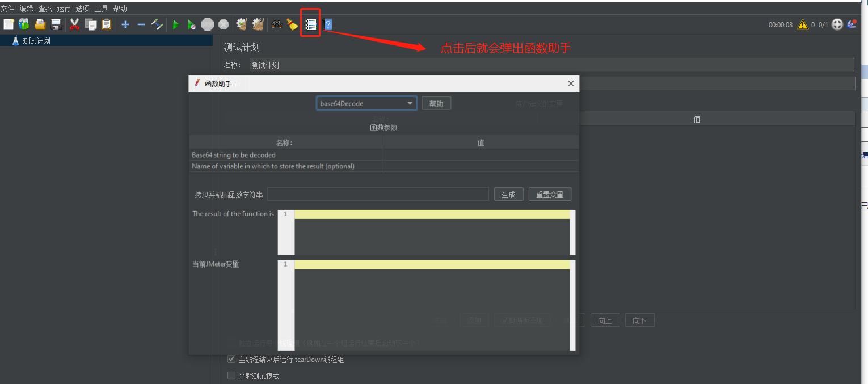The image size is (868, 384).
Task: Click the 0/1 thread count text
Action: (x=823, y=25)
